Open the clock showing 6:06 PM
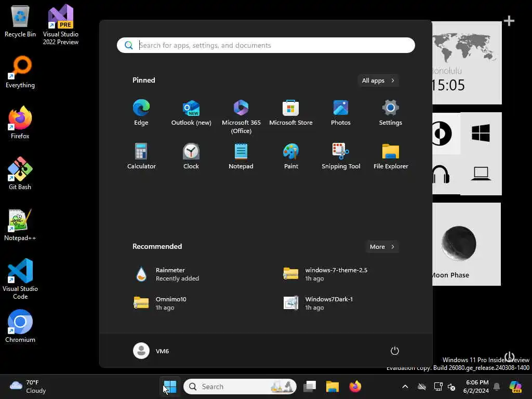The height and width of the screenshot is (399, 532). [477, 387]
